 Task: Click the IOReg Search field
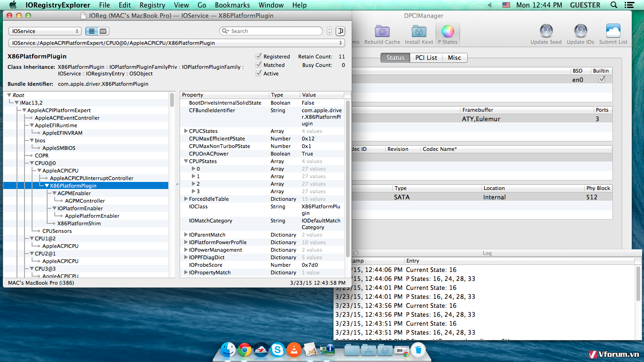coord(271,31)
